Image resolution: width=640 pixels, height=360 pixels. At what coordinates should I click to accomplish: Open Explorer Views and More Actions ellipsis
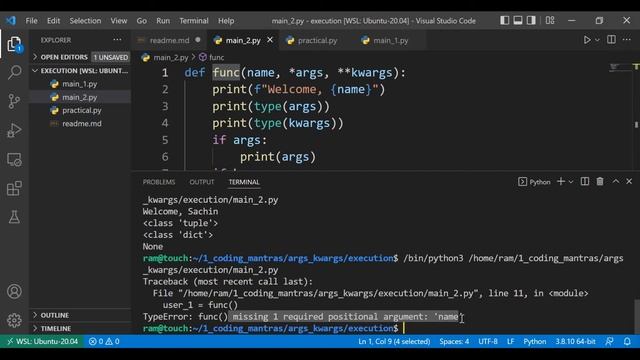(117, 40)
